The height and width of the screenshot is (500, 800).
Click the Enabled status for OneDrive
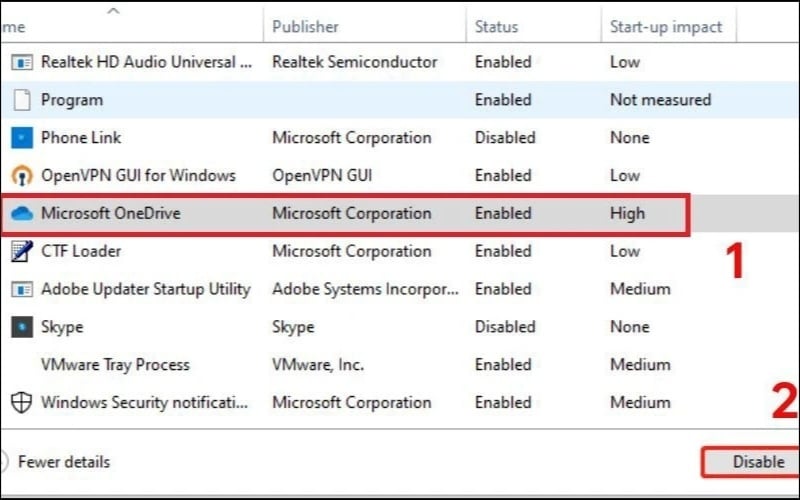click(503, 214)
